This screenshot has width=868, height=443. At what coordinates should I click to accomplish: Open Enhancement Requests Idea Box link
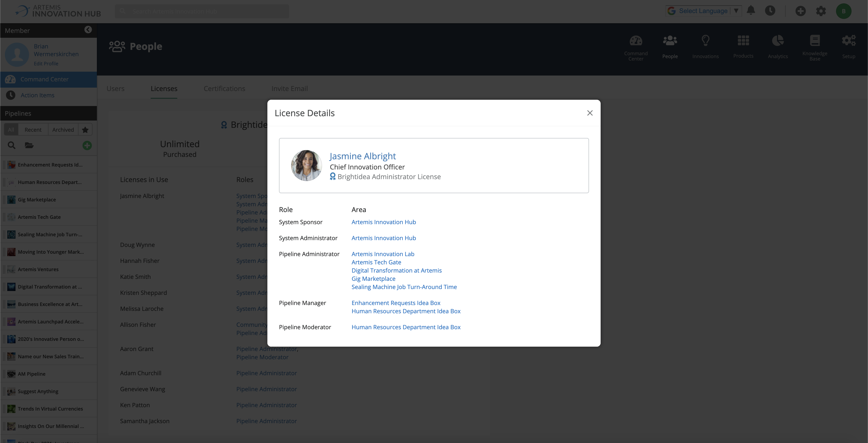pos(396,303)
